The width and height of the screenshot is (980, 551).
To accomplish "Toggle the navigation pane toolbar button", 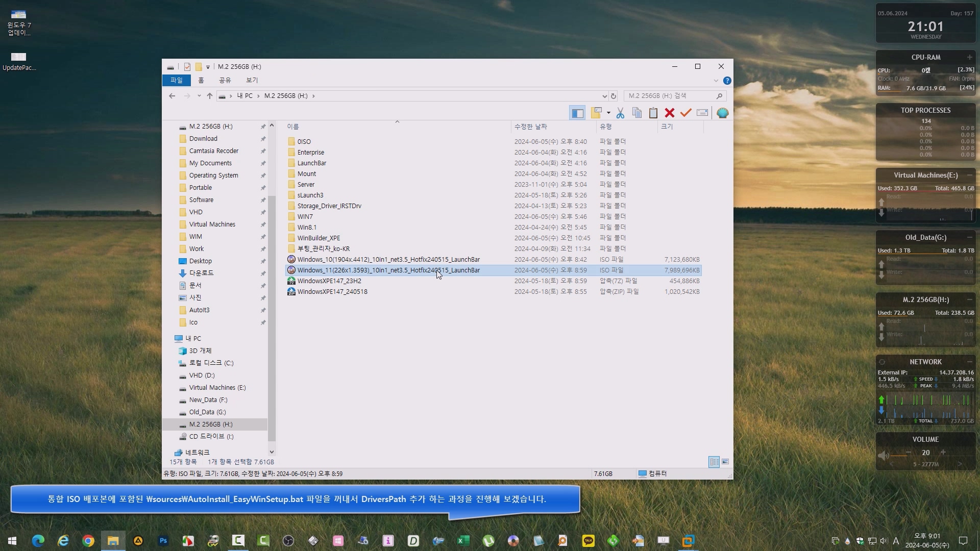I will (577, 113).
